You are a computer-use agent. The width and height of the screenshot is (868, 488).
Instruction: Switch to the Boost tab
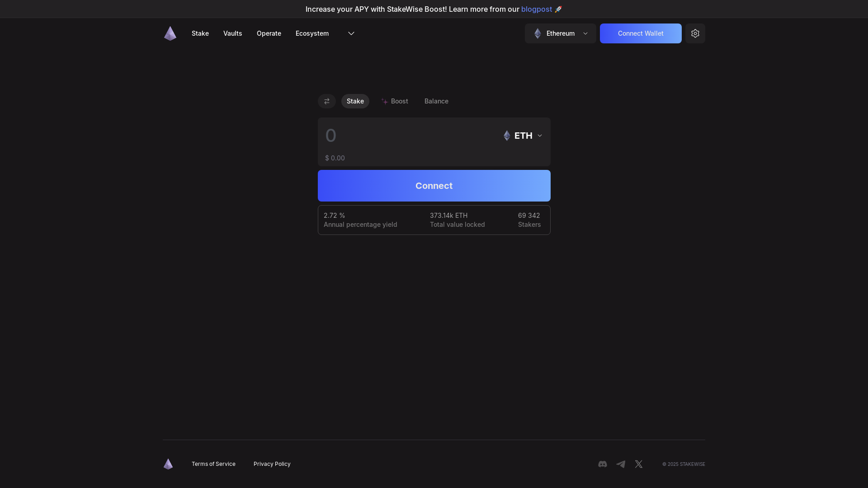tap(395, 101)
